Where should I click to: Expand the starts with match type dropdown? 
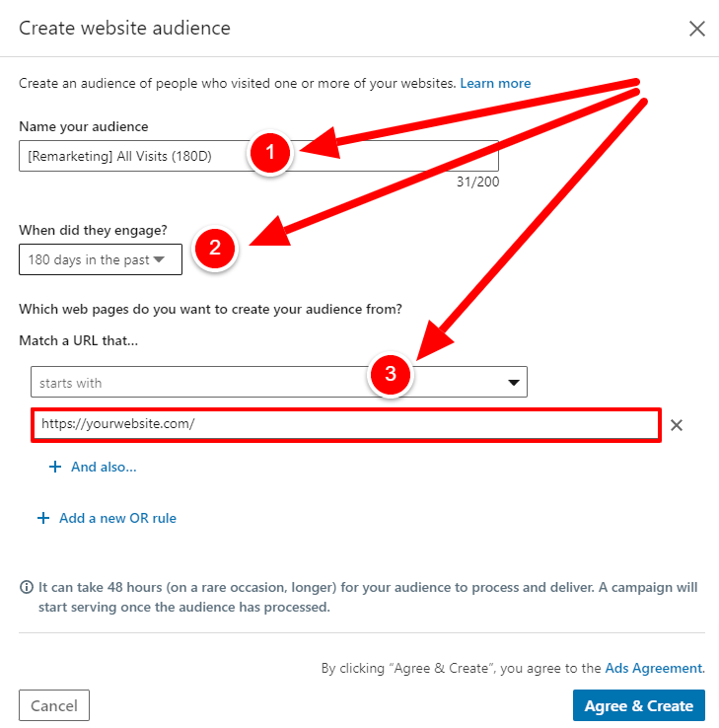pos(279,382)
